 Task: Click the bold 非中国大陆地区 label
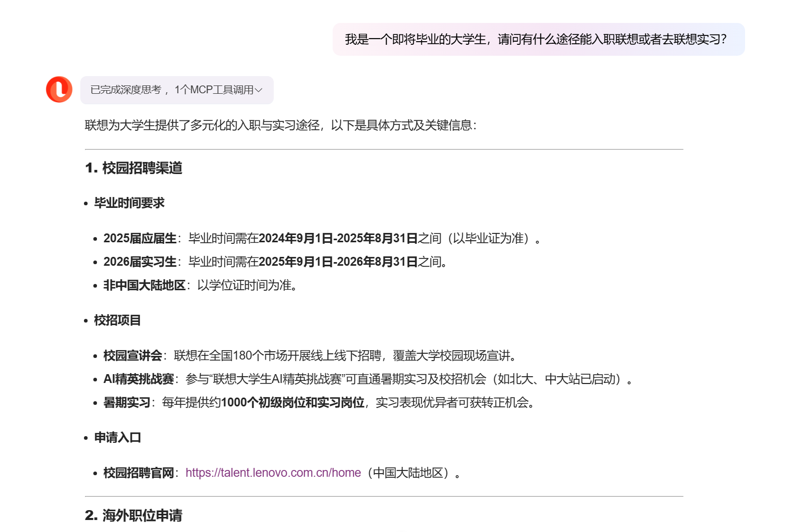(x=144, y=286)
